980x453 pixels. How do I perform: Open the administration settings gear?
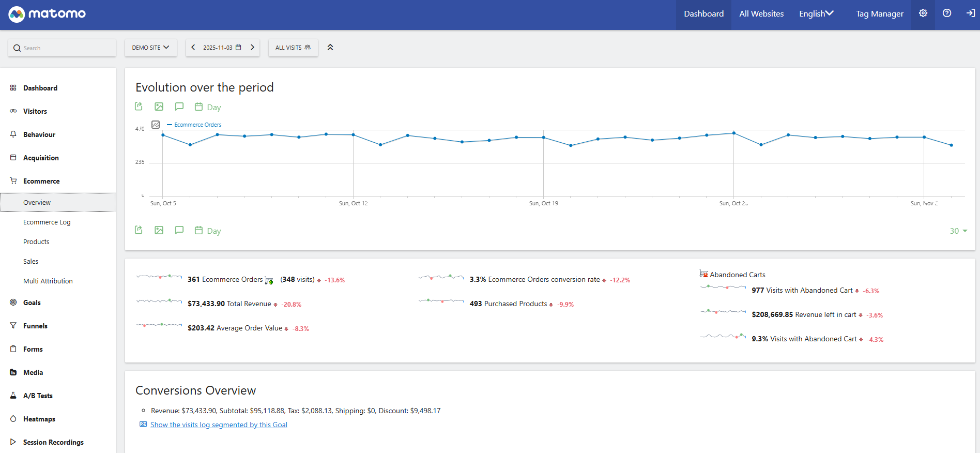(923, 13)
